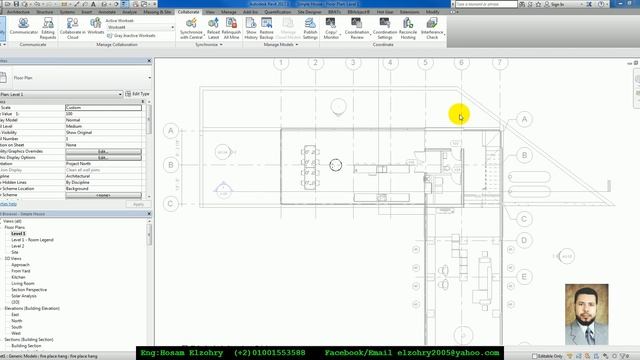Click the Copy/Monitor tool
The height and width of the screenshot is (360, 640).
tap(331, 28)
